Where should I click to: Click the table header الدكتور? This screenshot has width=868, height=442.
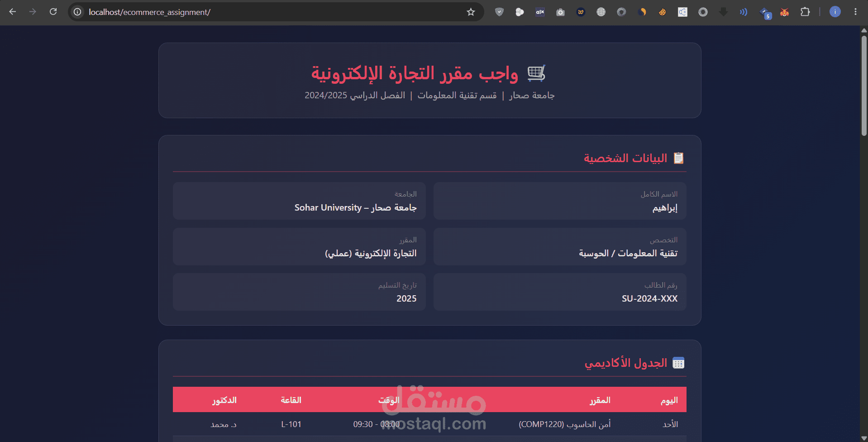pos(224,400)
